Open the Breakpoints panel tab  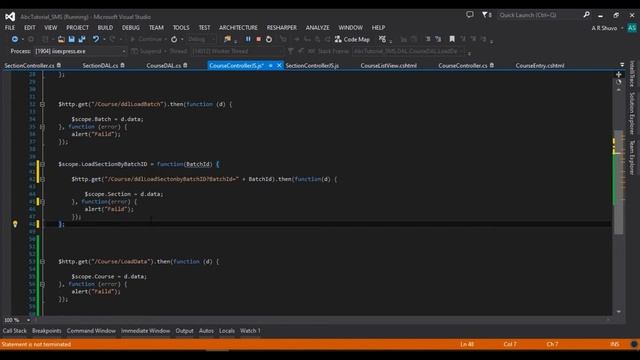click(x=47, y=331)
